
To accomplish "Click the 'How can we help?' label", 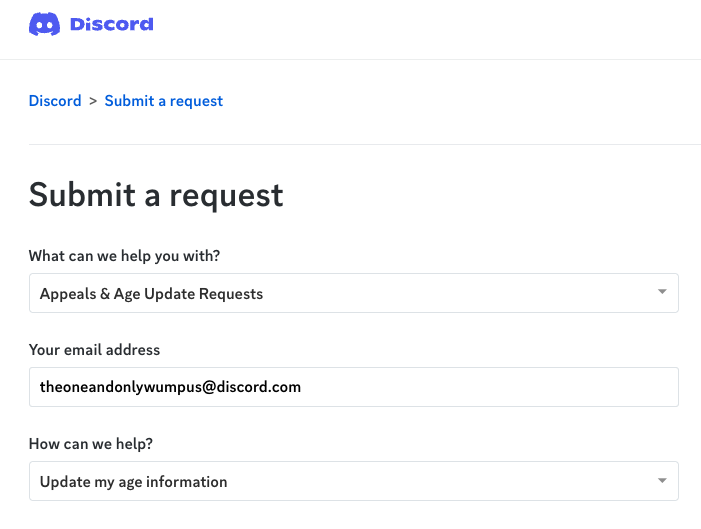I will coord(91,444).
